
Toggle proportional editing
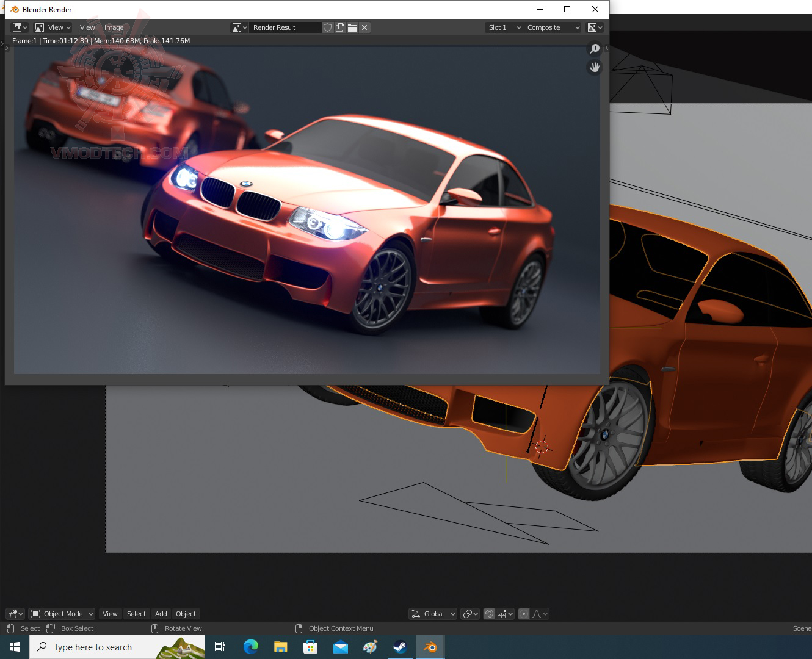524,614
